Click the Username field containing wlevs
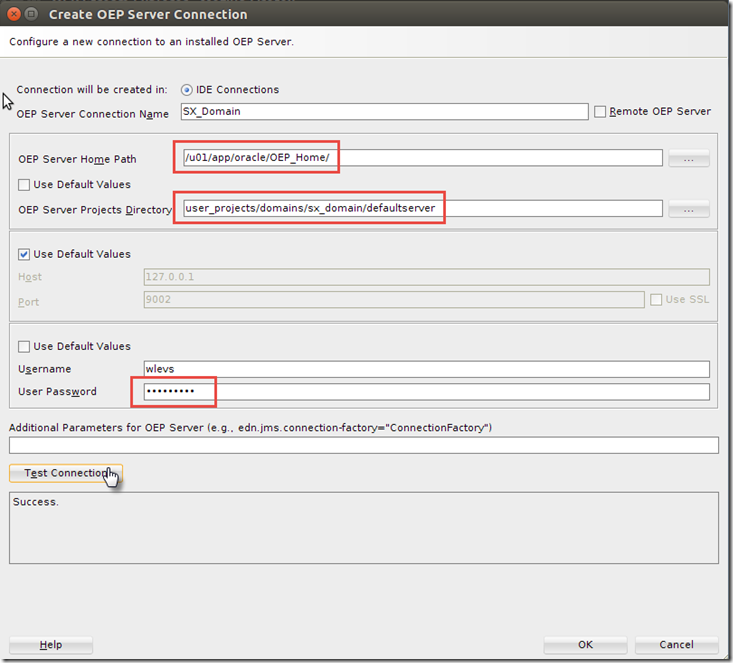Viewport: 733px width, 663px height. click(426, 369)
